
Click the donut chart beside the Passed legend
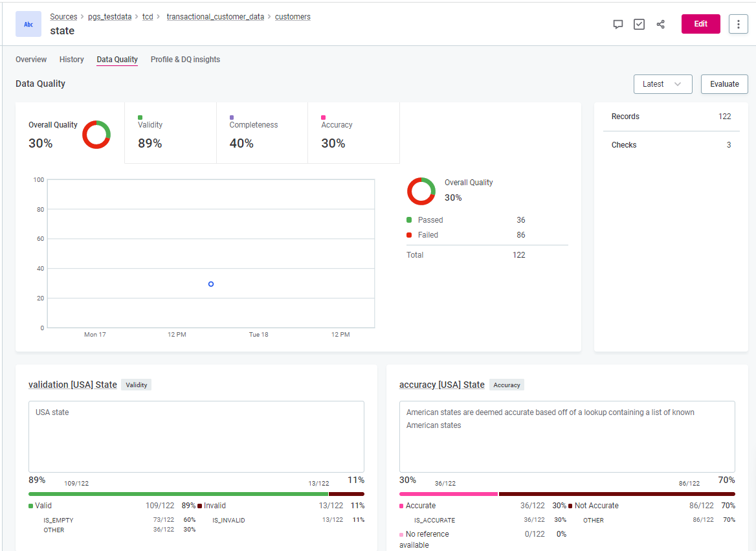pos(421,191)
